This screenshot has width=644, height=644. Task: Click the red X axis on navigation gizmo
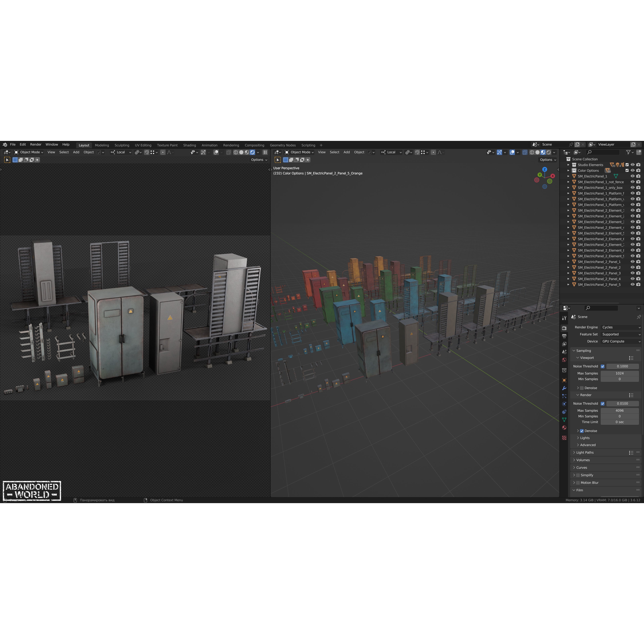click(553, 176)
